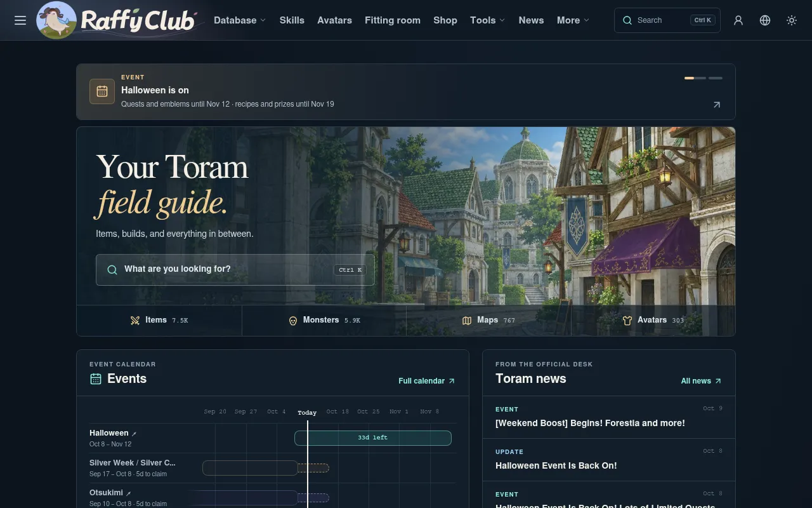The image size is (812, 508).
Task: Open the News nav item
Action: [531, 20]
